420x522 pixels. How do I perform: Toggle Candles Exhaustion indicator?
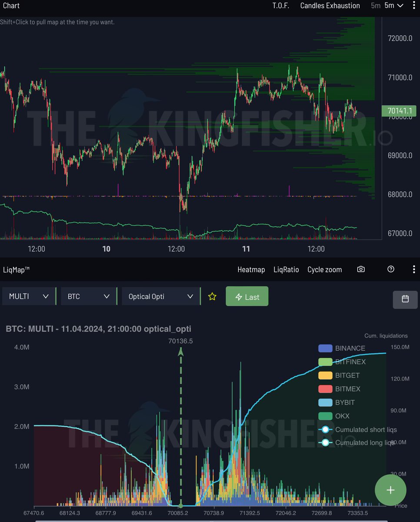tap(330, 6)
